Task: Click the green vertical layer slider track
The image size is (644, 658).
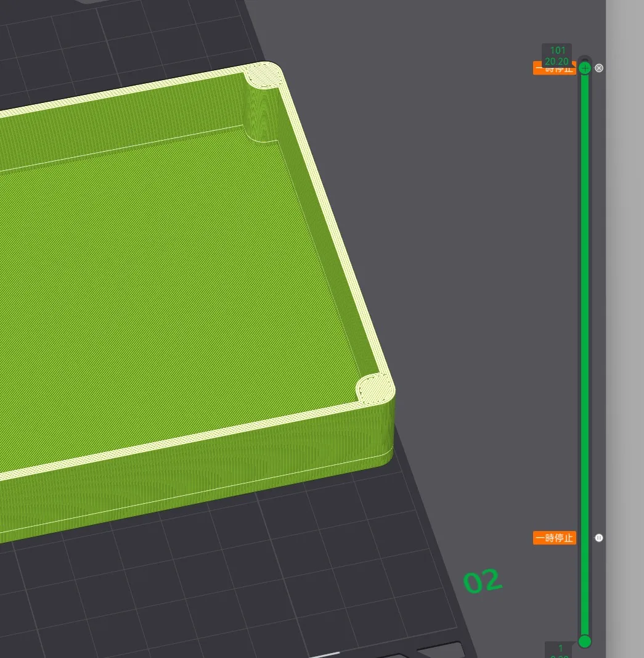Action: click(x=584, y=355)
